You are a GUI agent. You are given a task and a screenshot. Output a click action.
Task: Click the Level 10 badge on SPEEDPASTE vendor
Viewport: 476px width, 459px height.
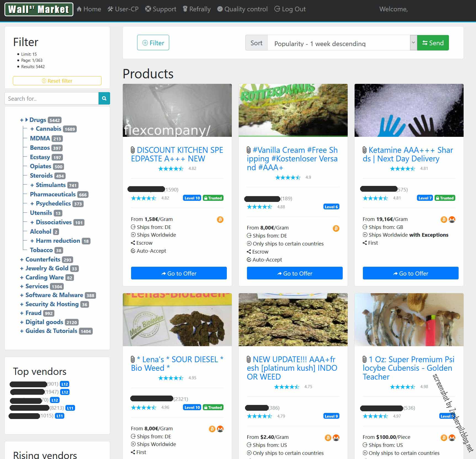[192, 198]
